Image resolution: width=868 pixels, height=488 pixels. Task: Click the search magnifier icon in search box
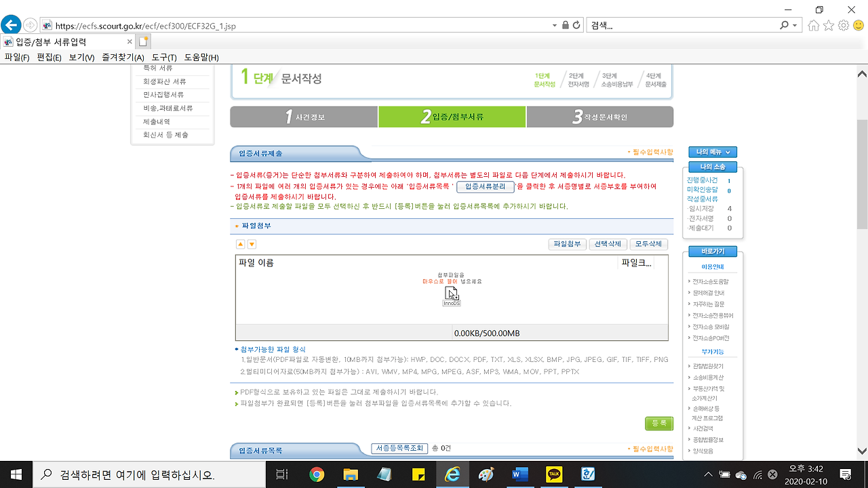(784, 25)
